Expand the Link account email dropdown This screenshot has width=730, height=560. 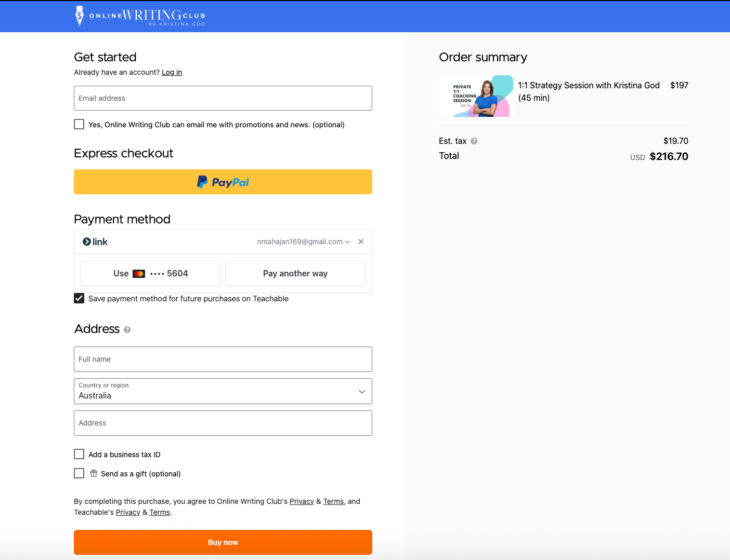coord(347,242)
